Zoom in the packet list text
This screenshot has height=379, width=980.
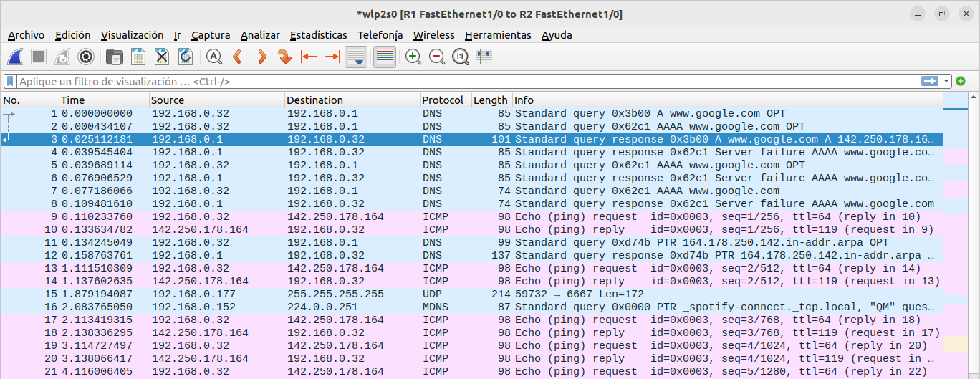[413, 57]
